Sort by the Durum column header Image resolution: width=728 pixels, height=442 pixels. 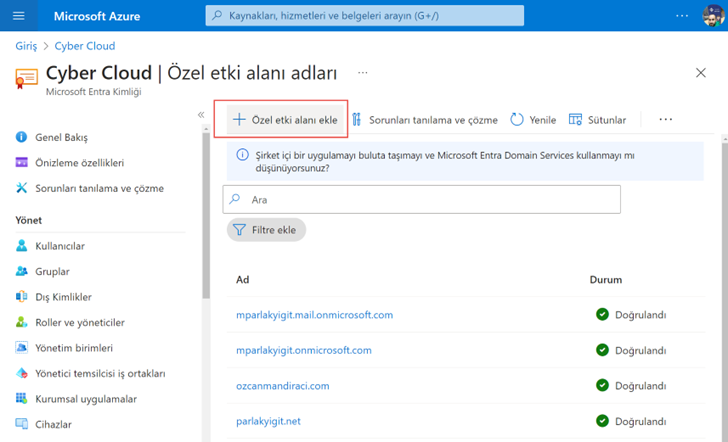[x=605, y=280]
